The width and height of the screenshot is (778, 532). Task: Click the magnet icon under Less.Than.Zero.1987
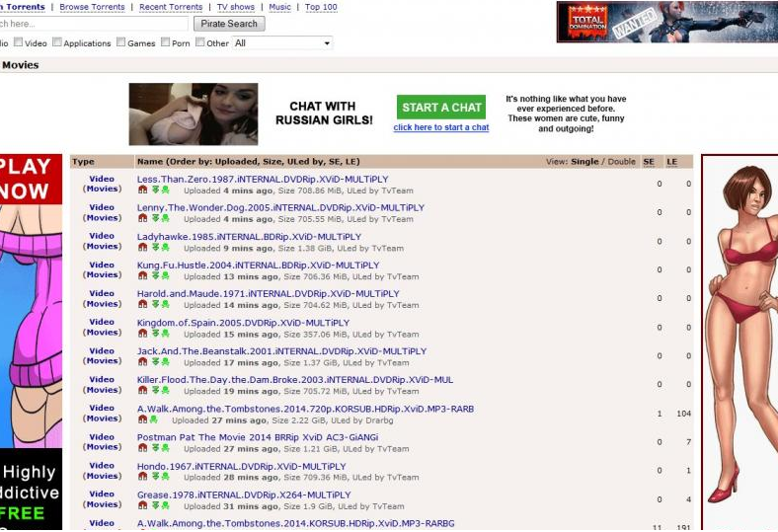click(x=142, y=190)
